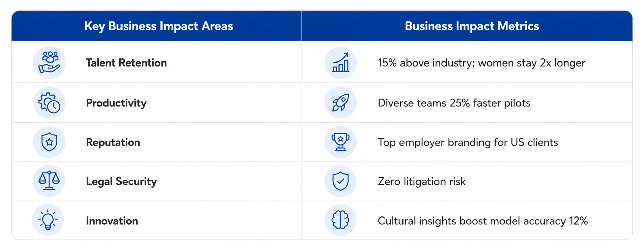Click the growth bar chart icon
The image size is (644, 248).
[340, 63]
